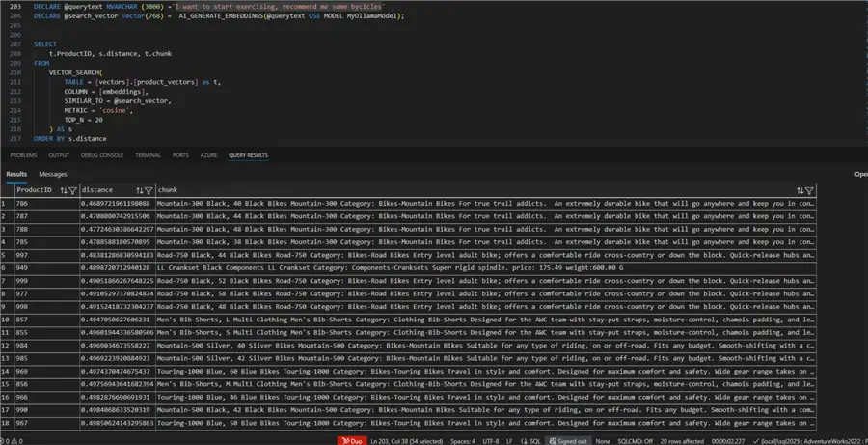Select distance cell 0.4689721961198088

coord(118,203)
